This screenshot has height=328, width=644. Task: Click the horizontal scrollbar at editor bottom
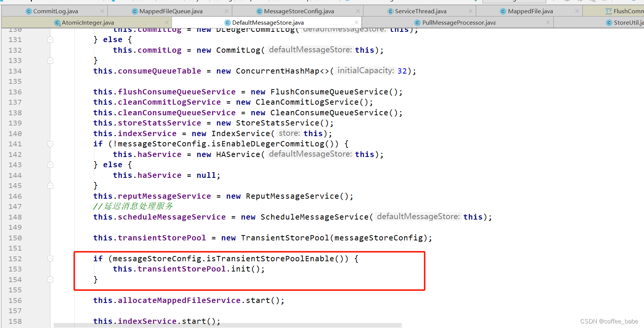[x=227, y=325]
